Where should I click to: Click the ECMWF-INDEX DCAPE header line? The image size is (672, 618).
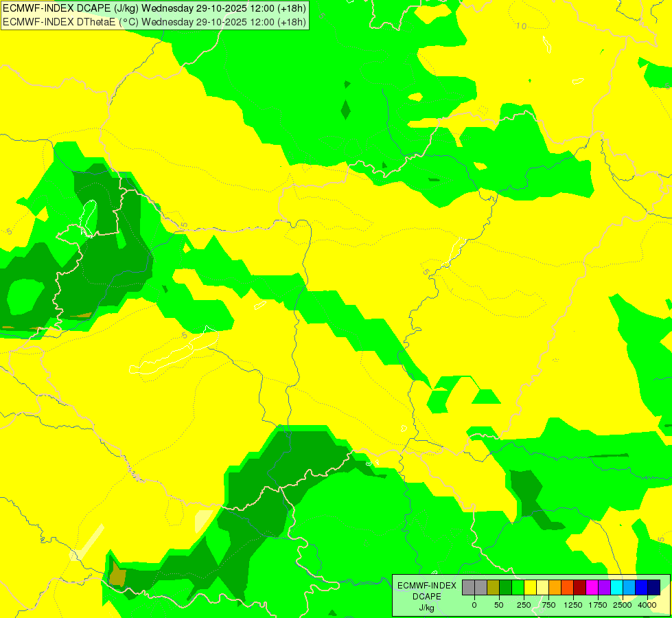(154, 8)
